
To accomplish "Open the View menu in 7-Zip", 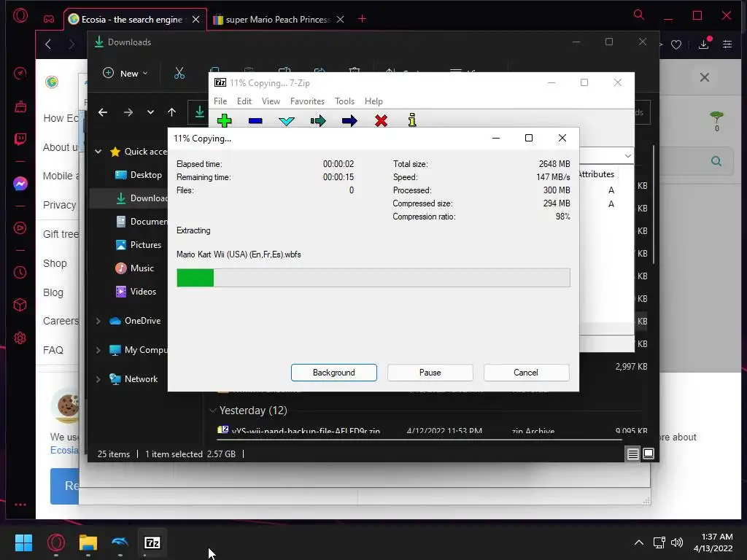I will (271, 101).
